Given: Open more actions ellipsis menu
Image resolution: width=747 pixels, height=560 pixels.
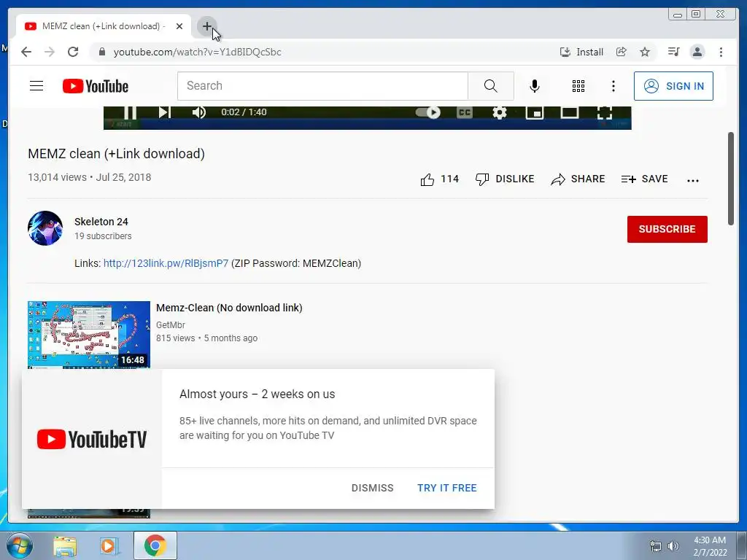Looking at the screenshot, I should point(693,180).
